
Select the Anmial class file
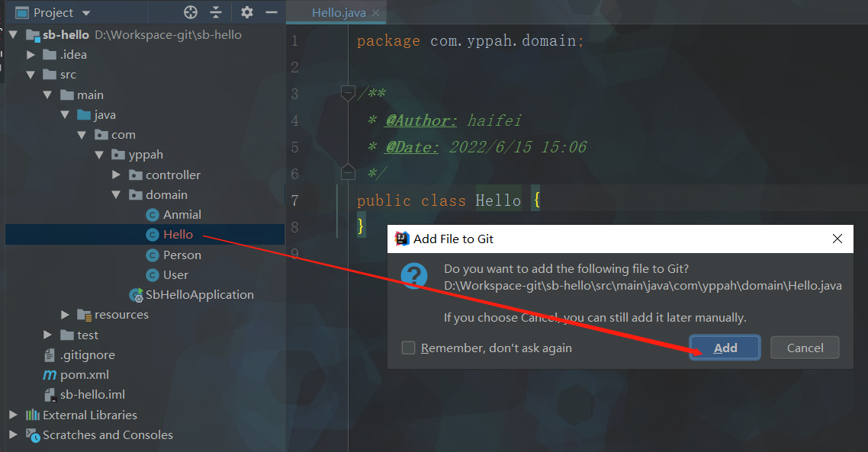(182, 215)
